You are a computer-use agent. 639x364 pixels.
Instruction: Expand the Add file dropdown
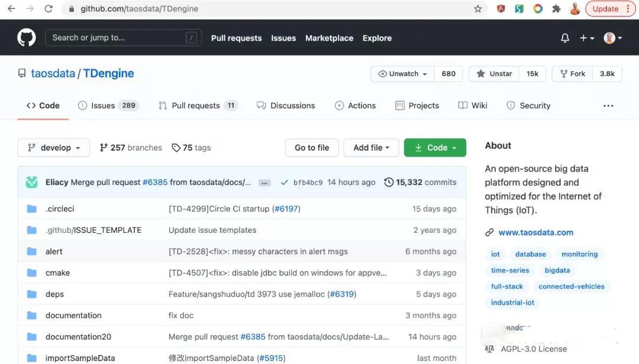(x=371, y=148)
